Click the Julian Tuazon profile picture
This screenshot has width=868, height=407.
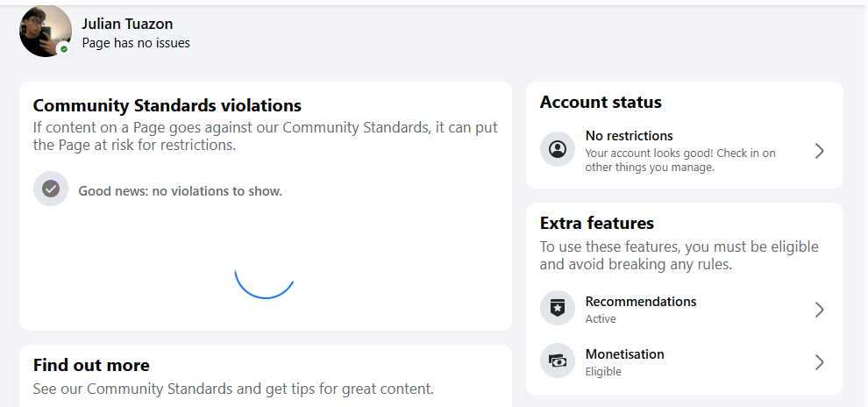coord(45,31)
